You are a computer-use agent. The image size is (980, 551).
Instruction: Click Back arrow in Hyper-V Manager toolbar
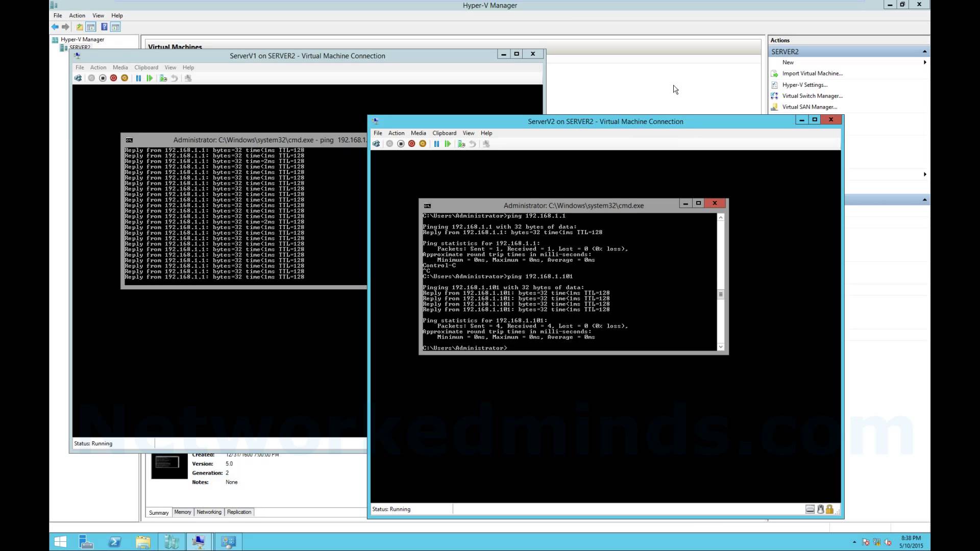(55, 27)
